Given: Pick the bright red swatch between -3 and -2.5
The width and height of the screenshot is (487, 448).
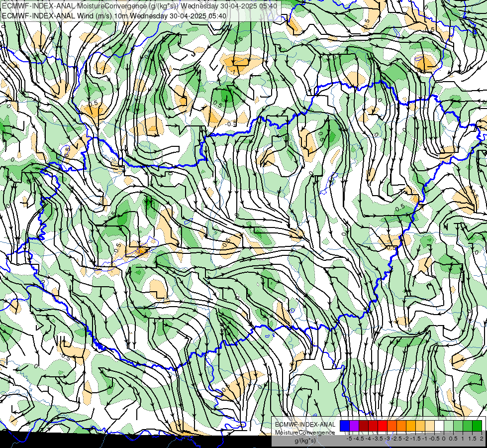Looking at the screenshot, I should pyautogui.click(x=383, y=426).
